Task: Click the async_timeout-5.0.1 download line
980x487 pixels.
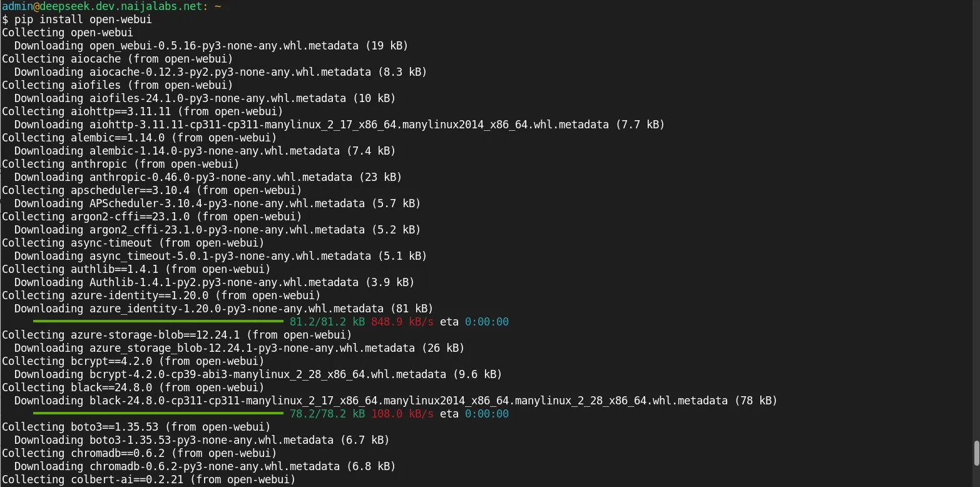Action: (x=221, y=256)
